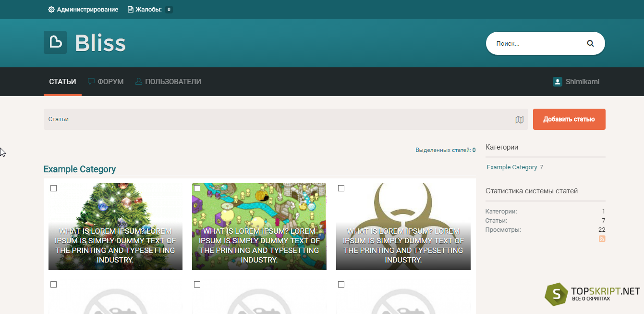Tick the checkbox on the biohazard symbol article
The height and width of the screenshot is (314, 644).
tap(341, 188)
